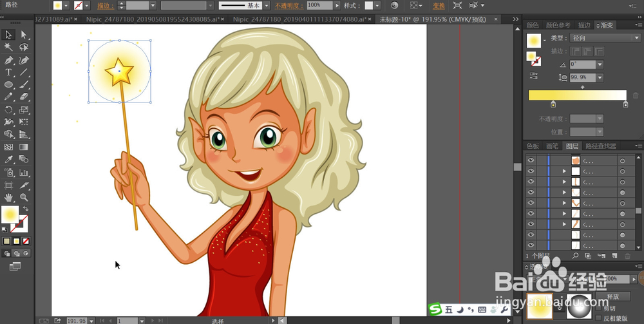Switch to the 路径查找器 pathfinder tab

pyautogui.click(x=600, y=146)
